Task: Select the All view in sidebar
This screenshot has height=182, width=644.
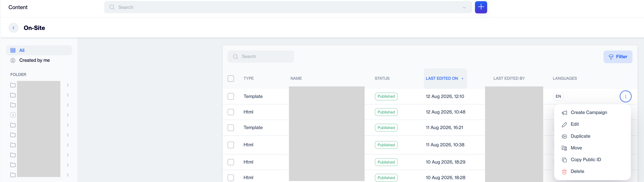Action: point(39,51)
